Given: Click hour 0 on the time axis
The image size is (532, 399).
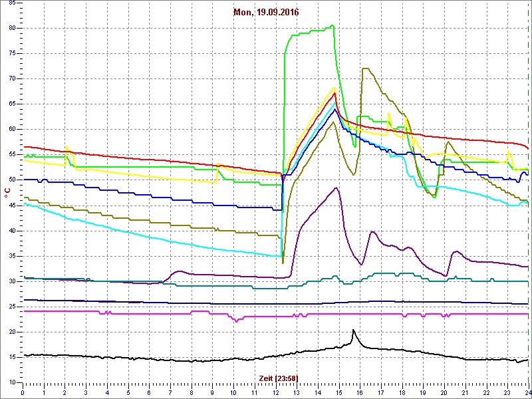Looking at the screenshot, I should 23,392.
